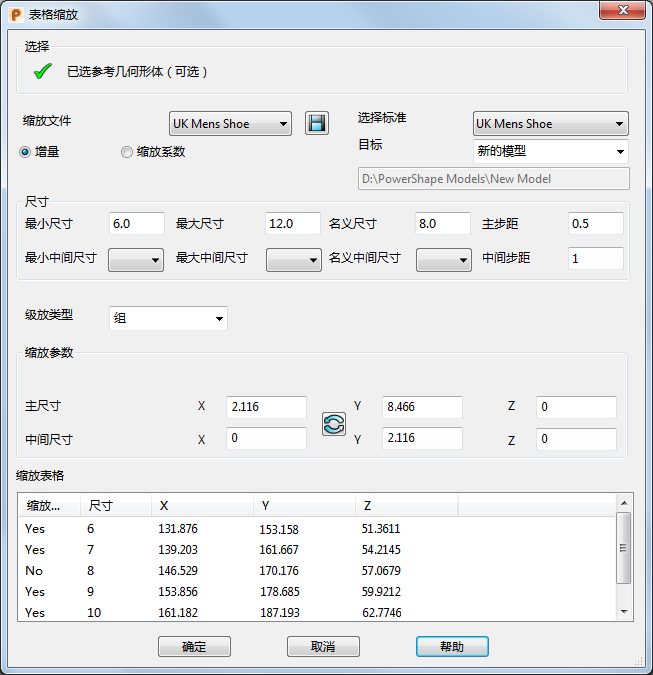Click the Y value 170.176
The image size is (653, 675).
click(279, 571)
